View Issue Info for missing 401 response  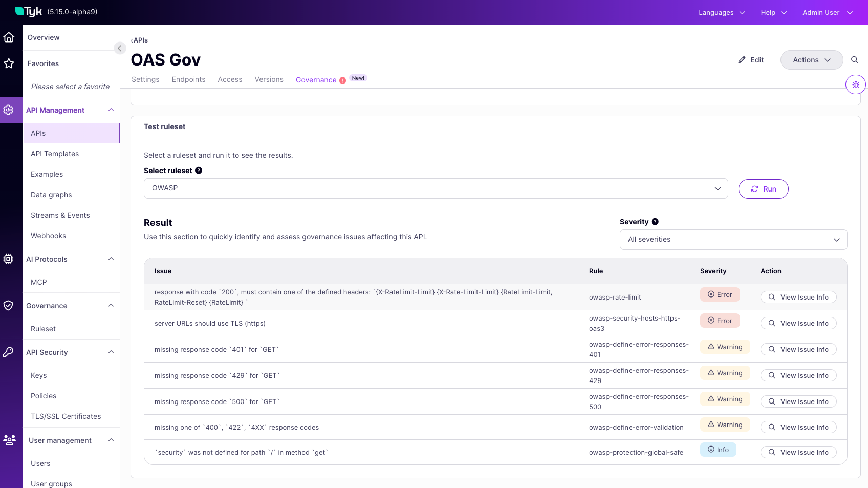click(798, 349)
